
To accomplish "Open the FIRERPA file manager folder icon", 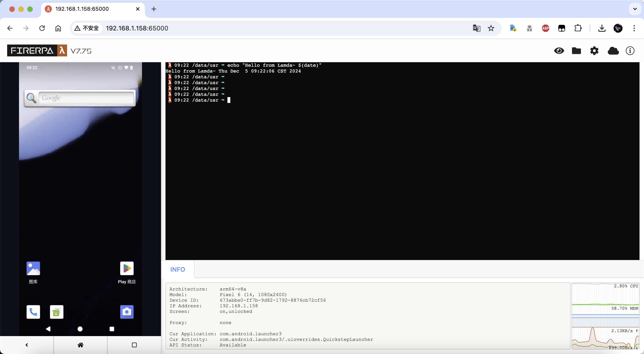I will point(577,51).
